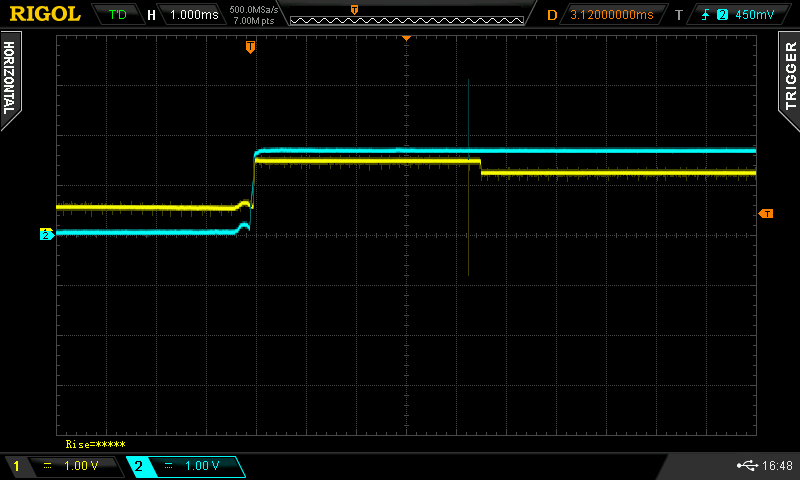Click the channel 1 1.00 V scale
The height and width of the screenshot is (480, 800).
(x=81, y=466)
